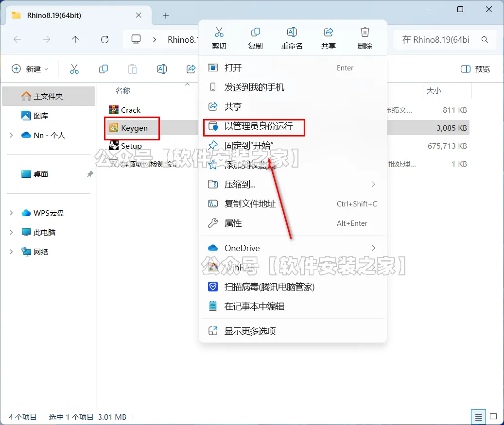Choose 发送到我的手机 menu entry
The width and height of the screenshot is (504, 425).
click(293, 87)
